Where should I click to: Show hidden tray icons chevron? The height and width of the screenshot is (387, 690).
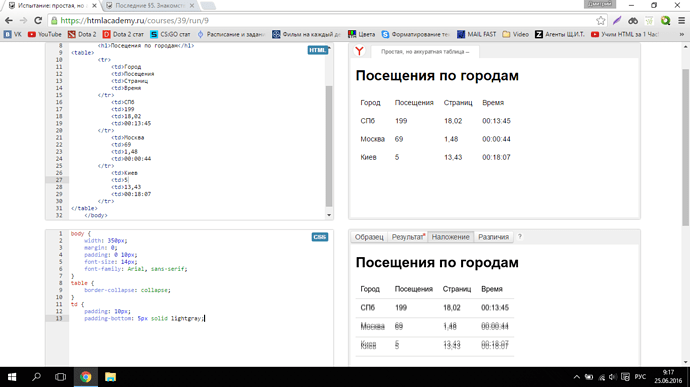[x=576, y=377]
